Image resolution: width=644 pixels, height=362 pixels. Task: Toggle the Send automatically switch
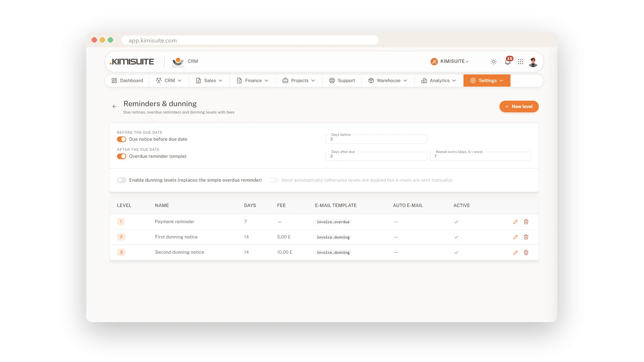click(x=274, y=180)
